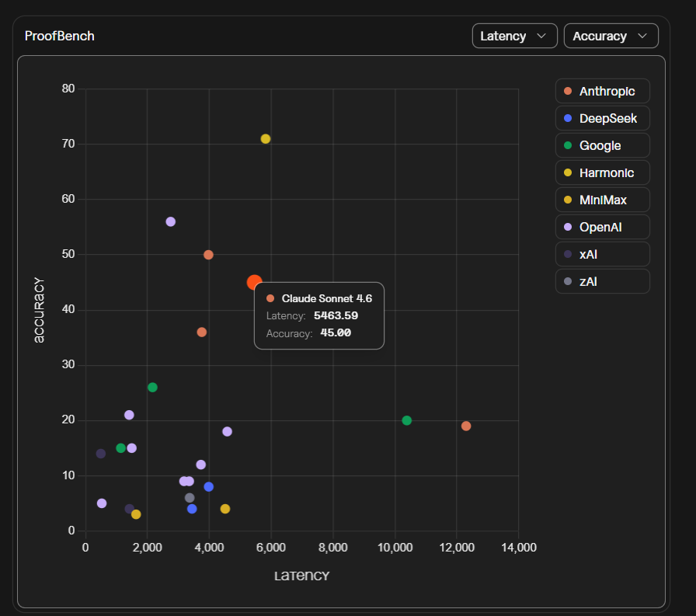Open the Accuracy axis dropdown
The width and height of the screenshot is (696, 616).
click(611, 36)
